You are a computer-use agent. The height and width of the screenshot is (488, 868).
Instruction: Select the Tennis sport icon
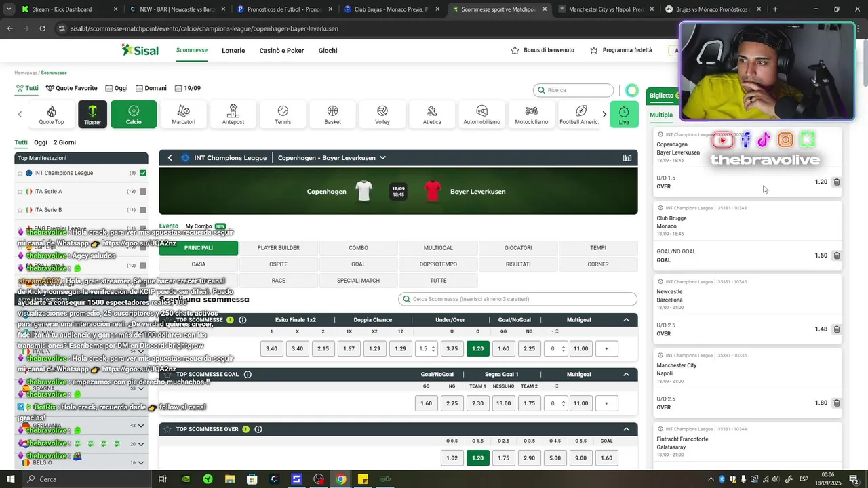pos(283,115)
